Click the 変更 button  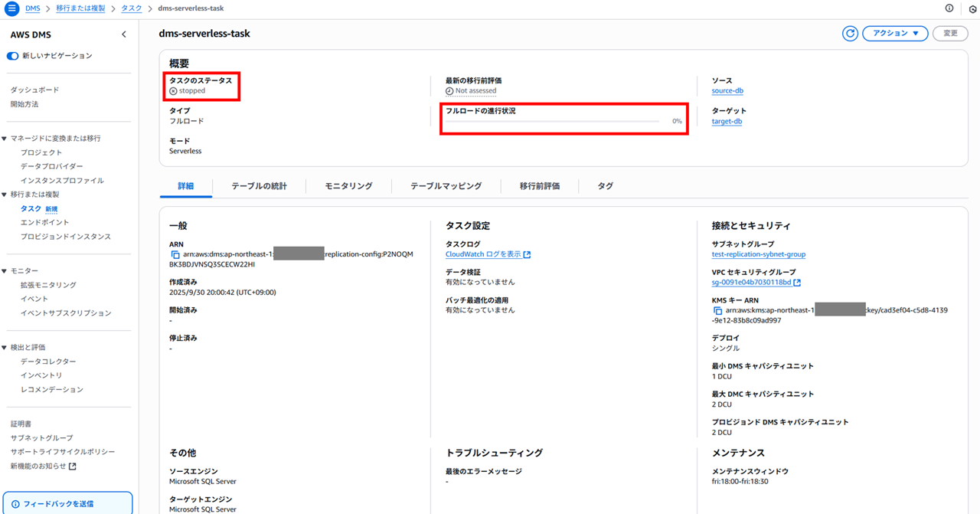[950, 34]
